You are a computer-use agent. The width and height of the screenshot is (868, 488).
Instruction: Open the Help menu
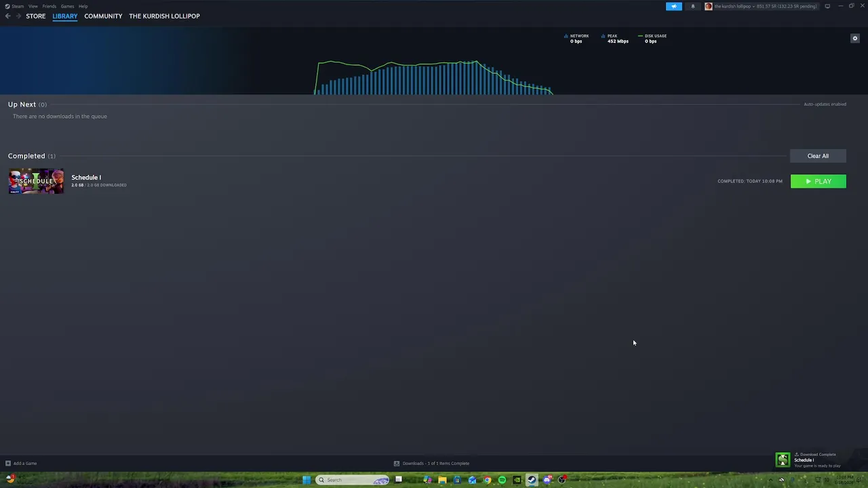tap(83, 6)
